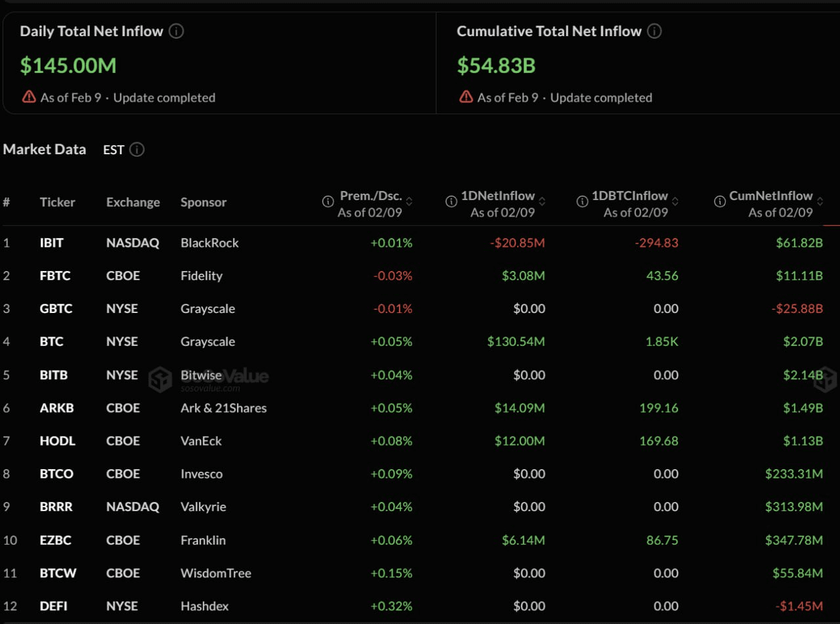Screen dimensions: 840x624
Task: Open the IBIT ticker details
Action: 51,242
